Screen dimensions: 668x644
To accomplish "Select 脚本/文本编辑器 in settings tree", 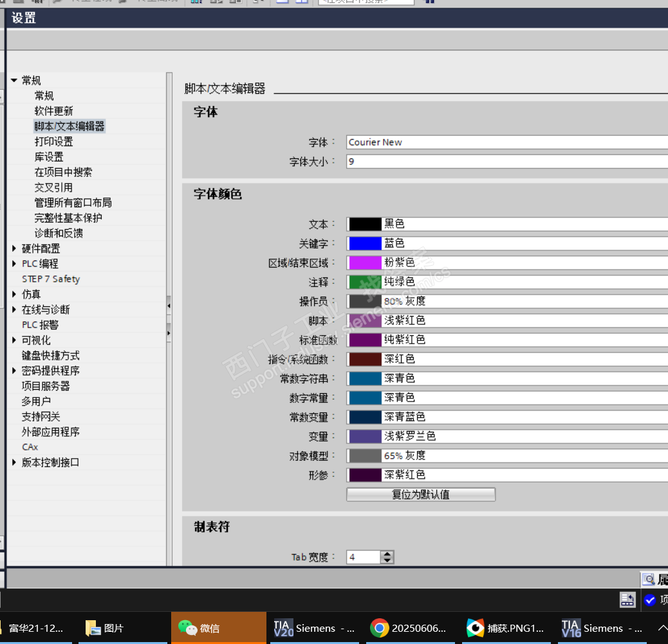I will pyautogui.click(x=70, y=126).
